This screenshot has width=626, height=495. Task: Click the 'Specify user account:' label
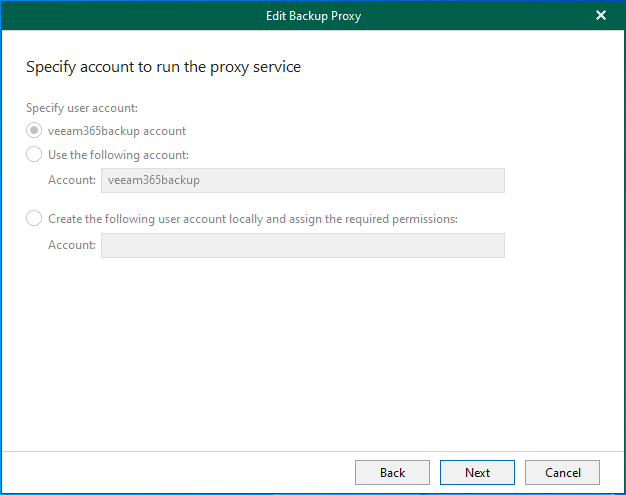point(82,108)
